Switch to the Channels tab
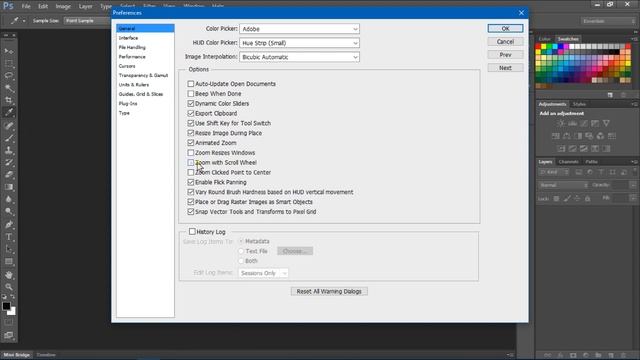640x360 pixels. click(569, 162)
